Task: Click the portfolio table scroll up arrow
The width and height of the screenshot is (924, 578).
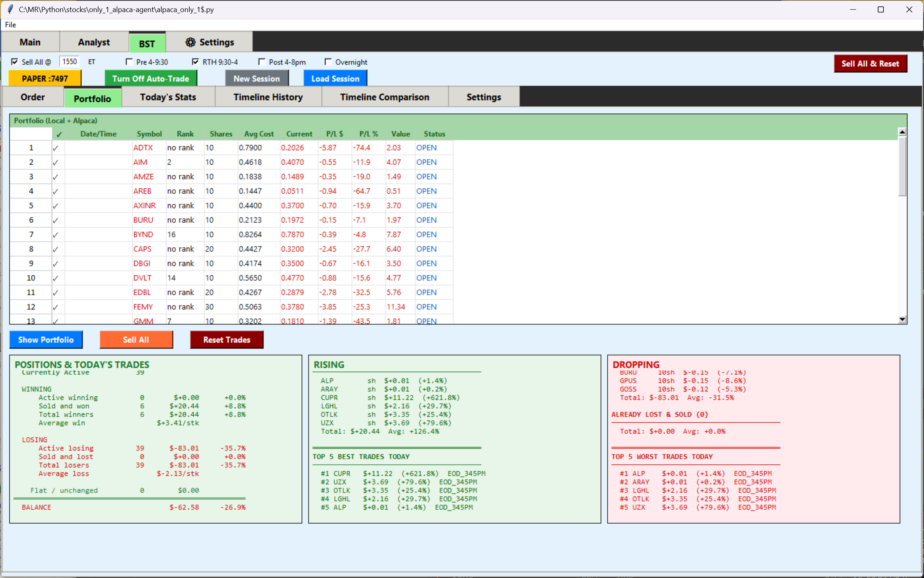Action: coord(902,132)
